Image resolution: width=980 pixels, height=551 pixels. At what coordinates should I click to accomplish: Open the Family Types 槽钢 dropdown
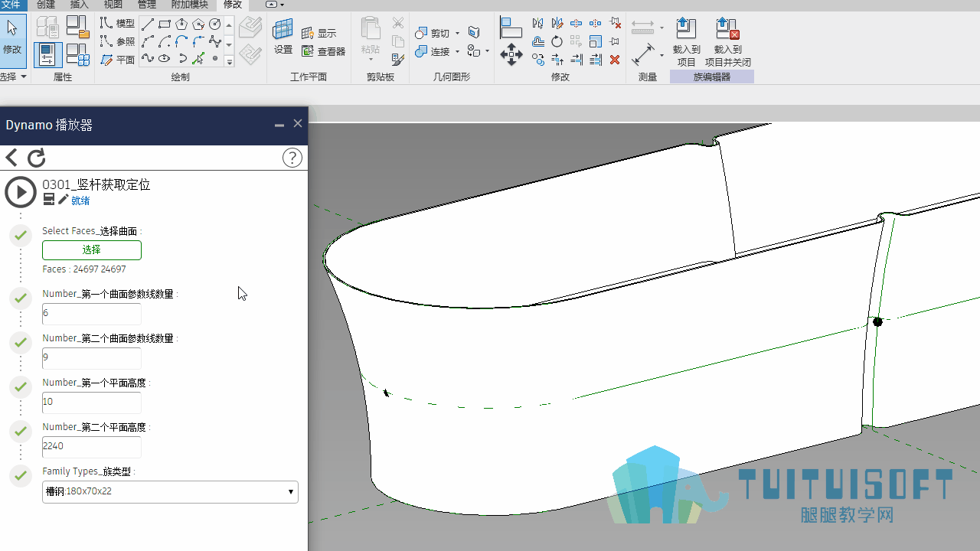pos(170,492)
